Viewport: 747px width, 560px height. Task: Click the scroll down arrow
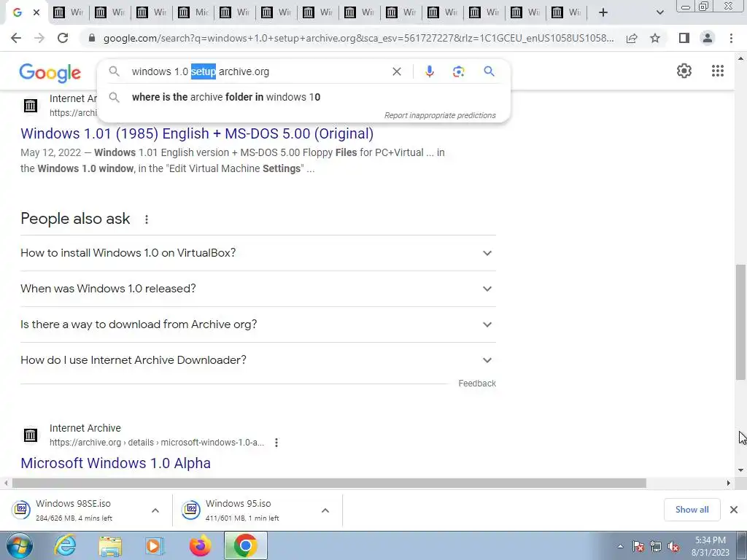pyautogui.click(x=741, y=470)
